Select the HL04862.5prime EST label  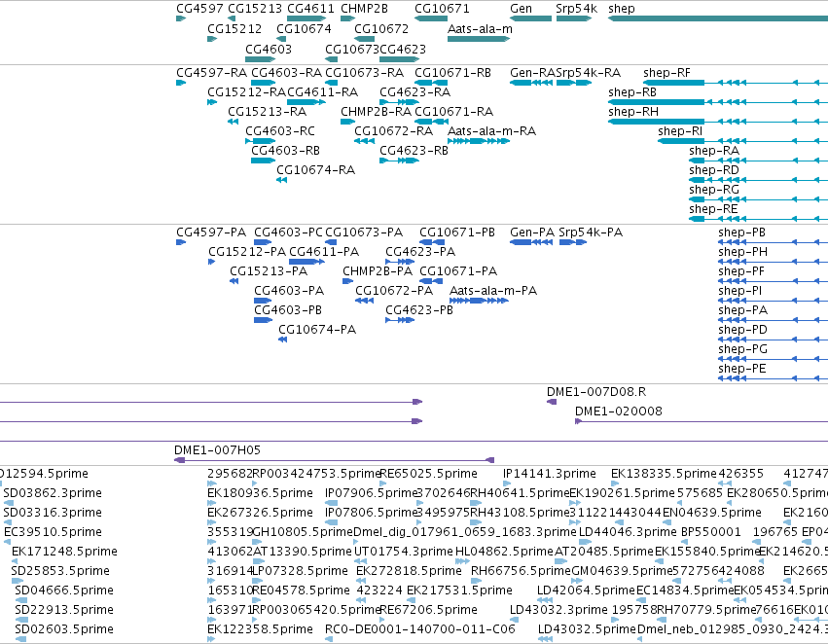click(x=504, y=553)
